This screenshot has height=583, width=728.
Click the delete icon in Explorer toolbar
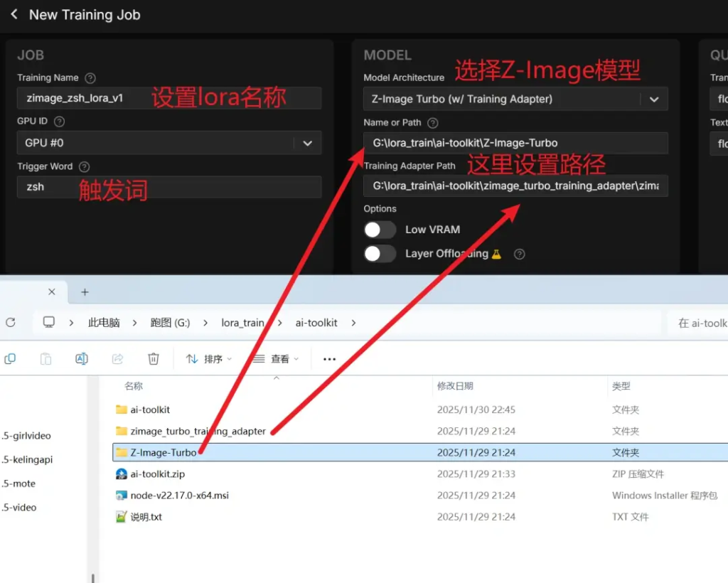coord(154,358)
